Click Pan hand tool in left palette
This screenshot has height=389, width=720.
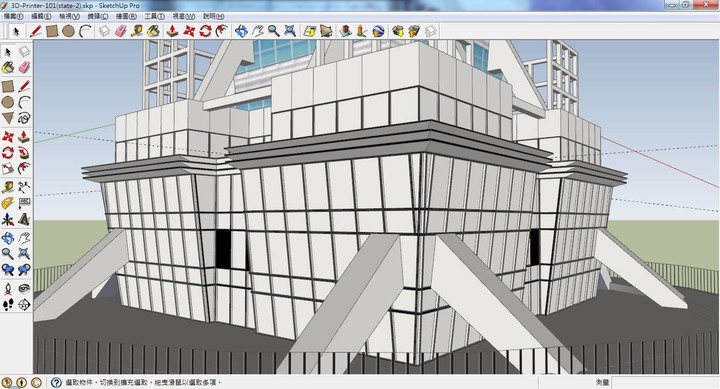coord(24,237)
